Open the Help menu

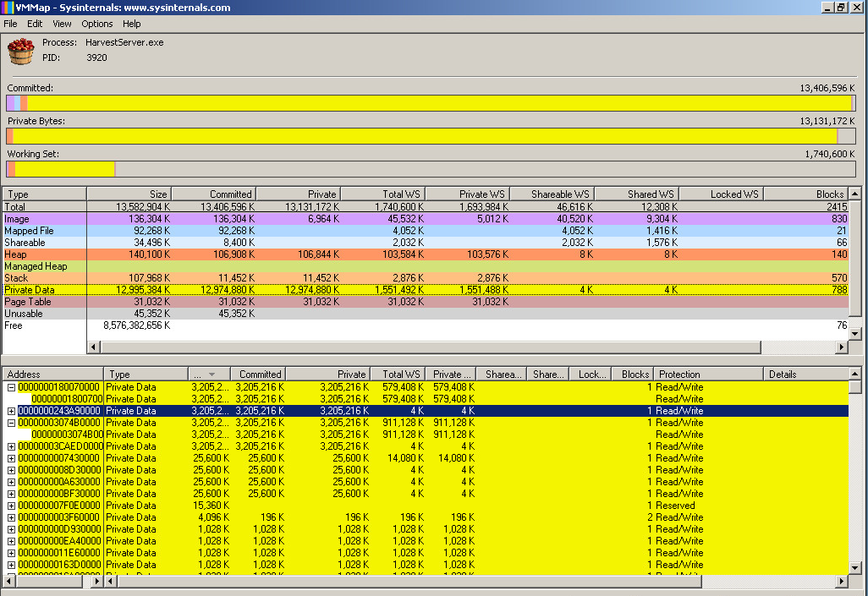point(132,24)
